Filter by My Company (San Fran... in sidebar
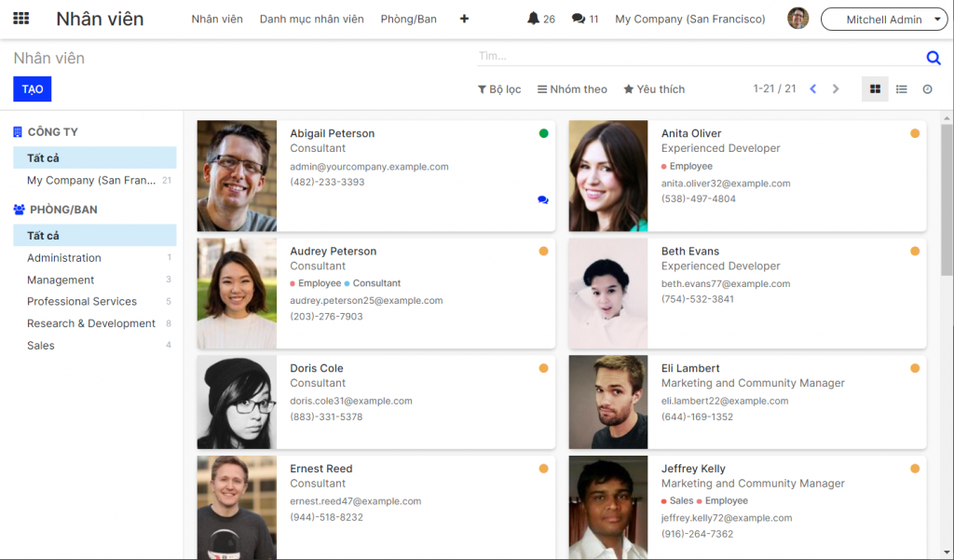The width and height of the screenshot is (954, 560). point(95,180)
